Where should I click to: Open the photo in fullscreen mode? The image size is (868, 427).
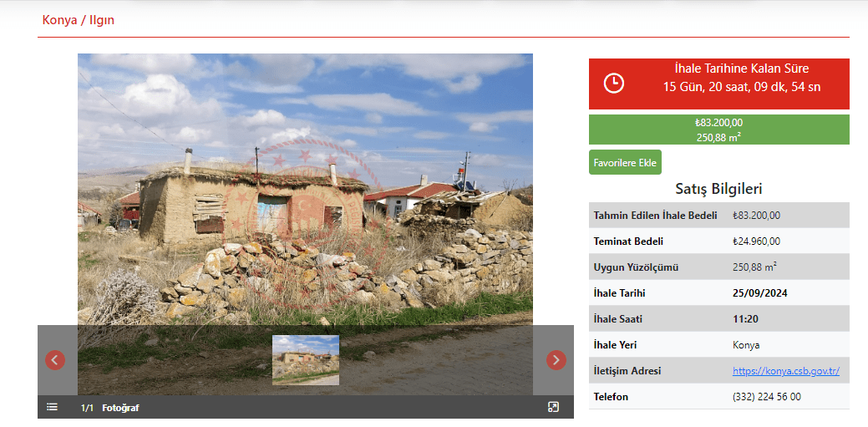tap(553, 407)
